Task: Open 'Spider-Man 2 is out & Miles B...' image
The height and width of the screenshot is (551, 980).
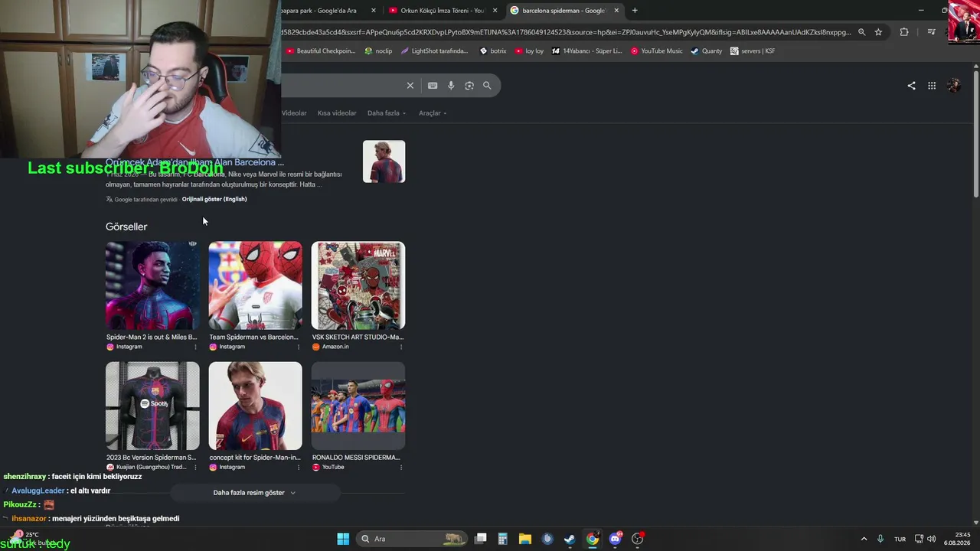Action: [x=152, y=285]
